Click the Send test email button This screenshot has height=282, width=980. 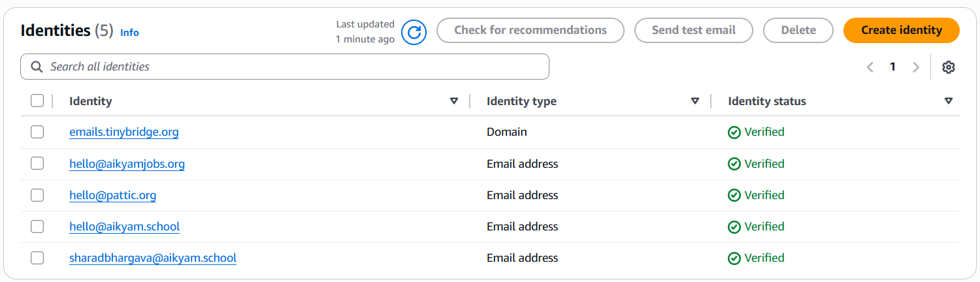[693, 30]
